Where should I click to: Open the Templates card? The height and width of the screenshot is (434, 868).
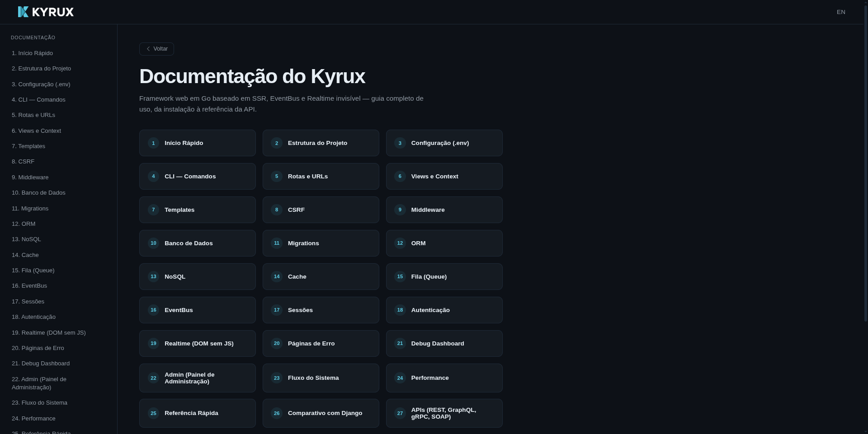[198, 210]
